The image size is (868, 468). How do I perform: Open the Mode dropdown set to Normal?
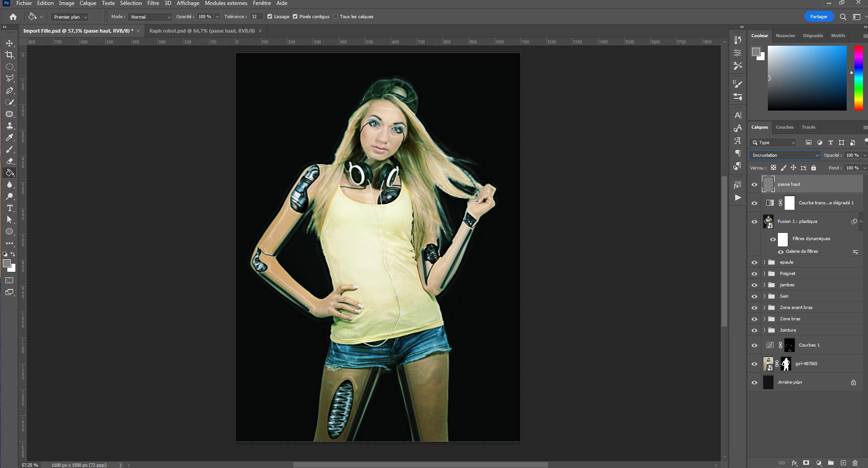(150, 17)
